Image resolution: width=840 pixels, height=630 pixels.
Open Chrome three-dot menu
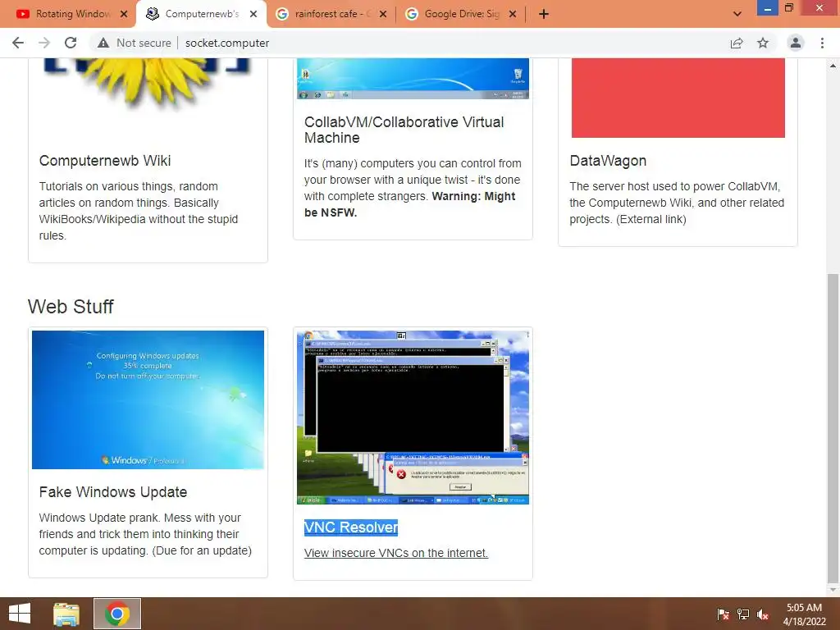point(822,43)
